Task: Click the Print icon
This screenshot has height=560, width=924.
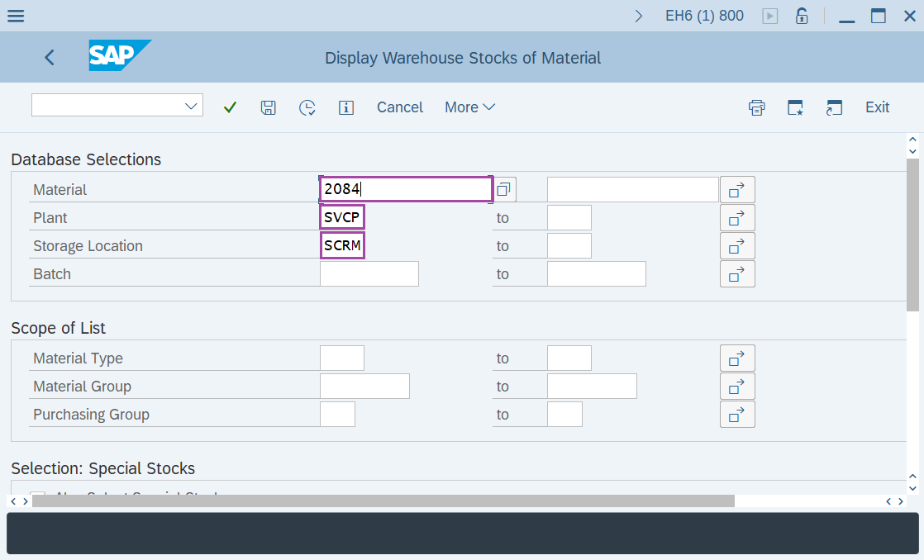Action: tap(756, 107)
